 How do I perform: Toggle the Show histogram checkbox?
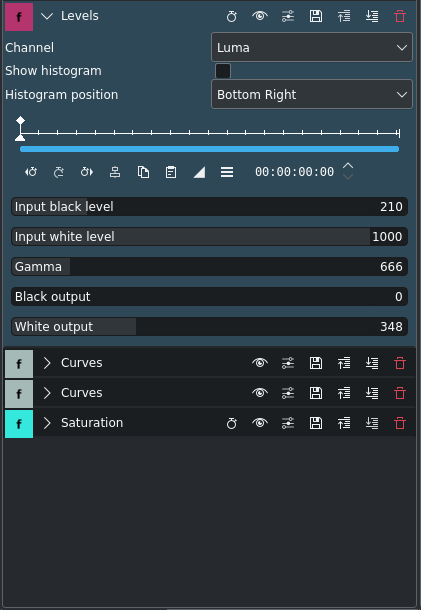(223, 71)
